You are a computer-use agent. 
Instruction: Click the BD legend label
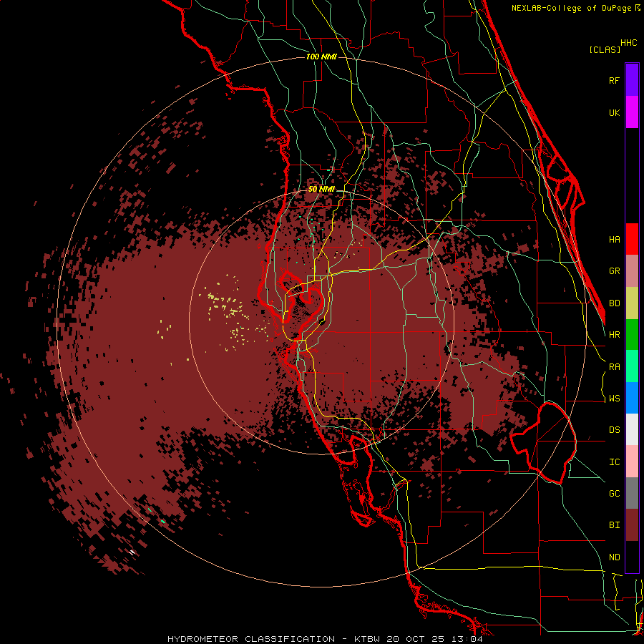pos(614,303)
